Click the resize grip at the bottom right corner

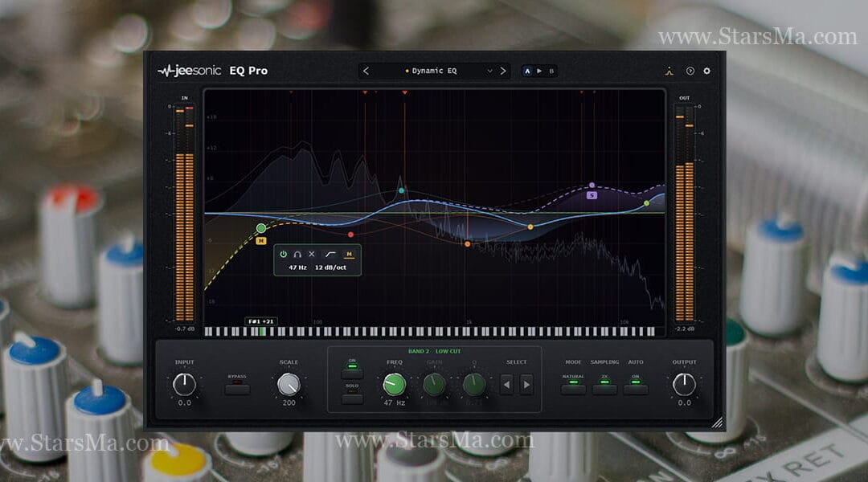pos(717,423)
